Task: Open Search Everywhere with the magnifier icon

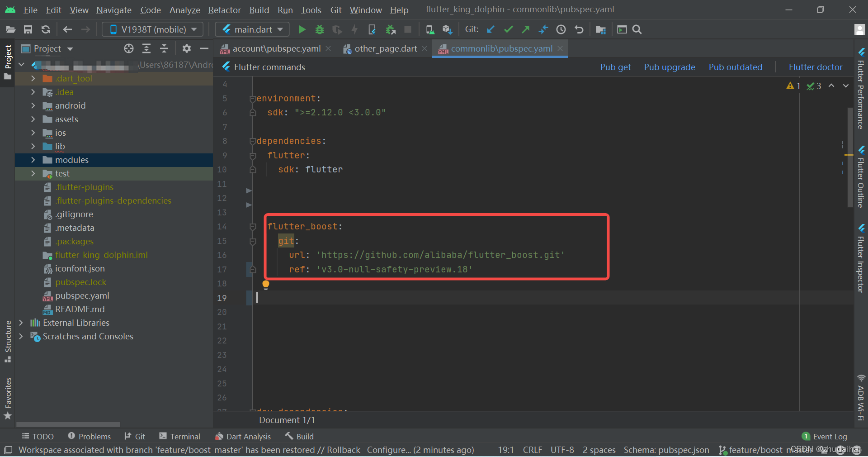Action: click(x=637, y=29)
